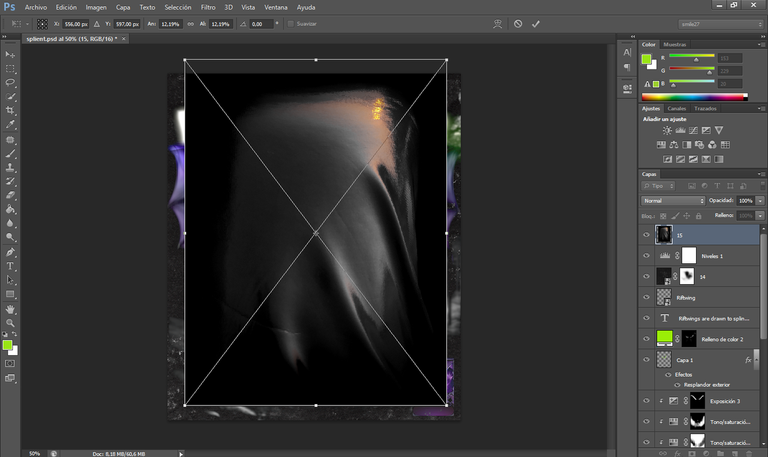
Task: Add a Vibrance adjustment
Action: point(719,130)
